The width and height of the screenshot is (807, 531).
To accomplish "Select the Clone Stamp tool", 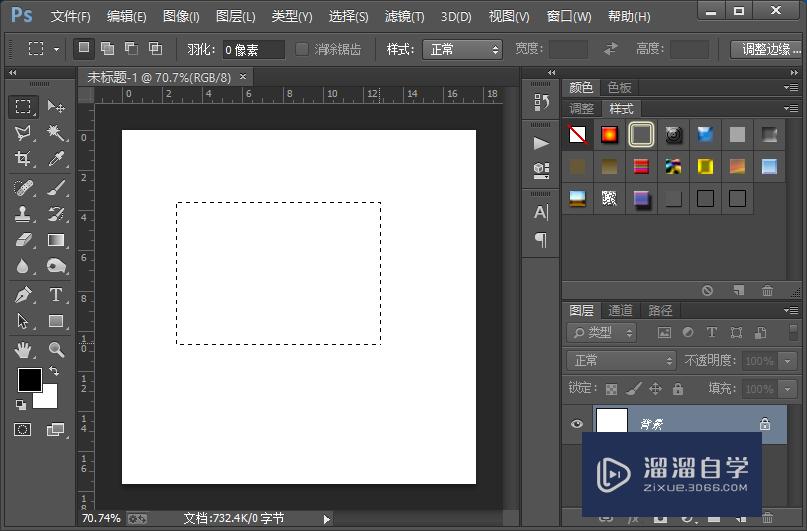I will pyautogui.click(x=23, y=214).
